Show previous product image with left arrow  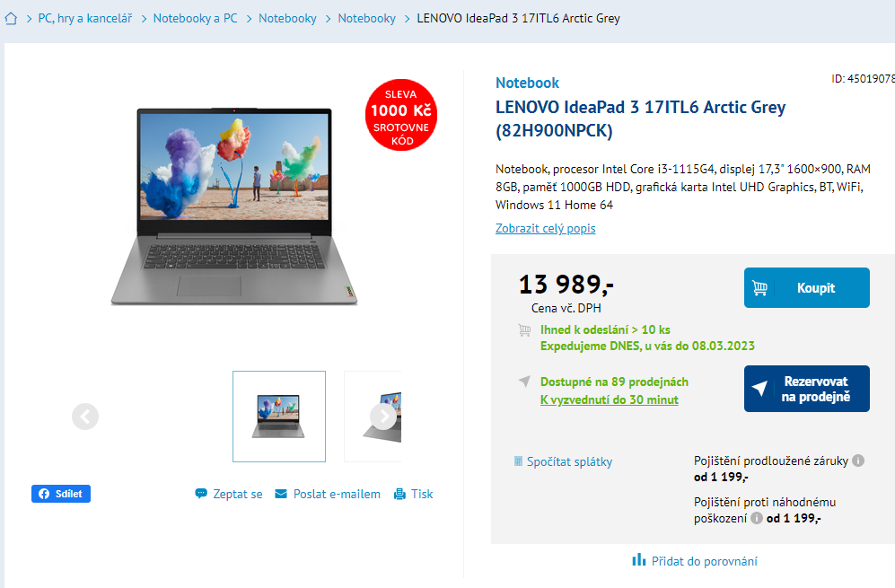tap(85, 417)
